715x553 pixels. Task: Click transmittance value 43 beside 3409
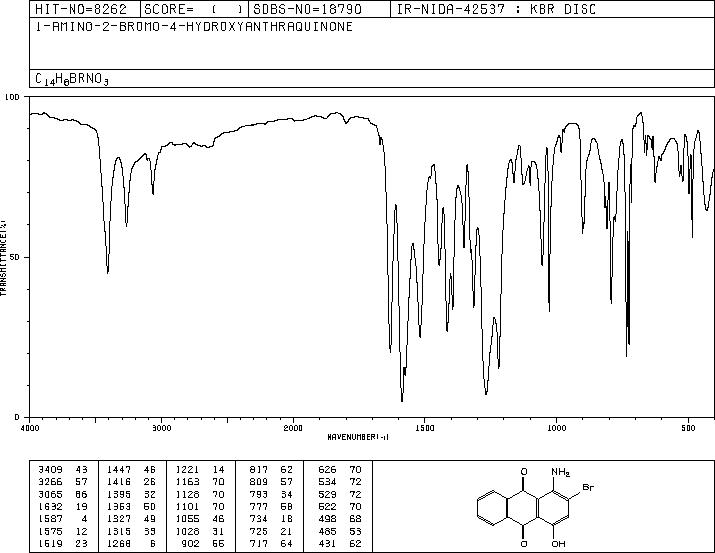[81, 470]
